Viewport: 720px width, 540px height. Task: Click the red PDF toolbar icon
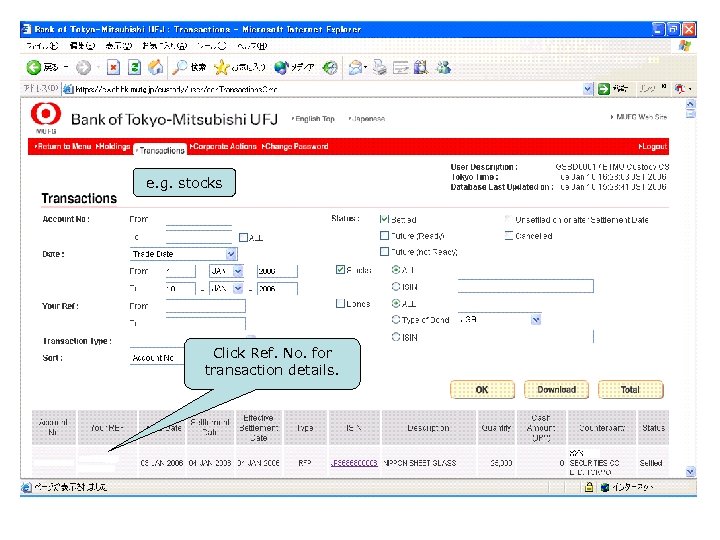[680, 88]
